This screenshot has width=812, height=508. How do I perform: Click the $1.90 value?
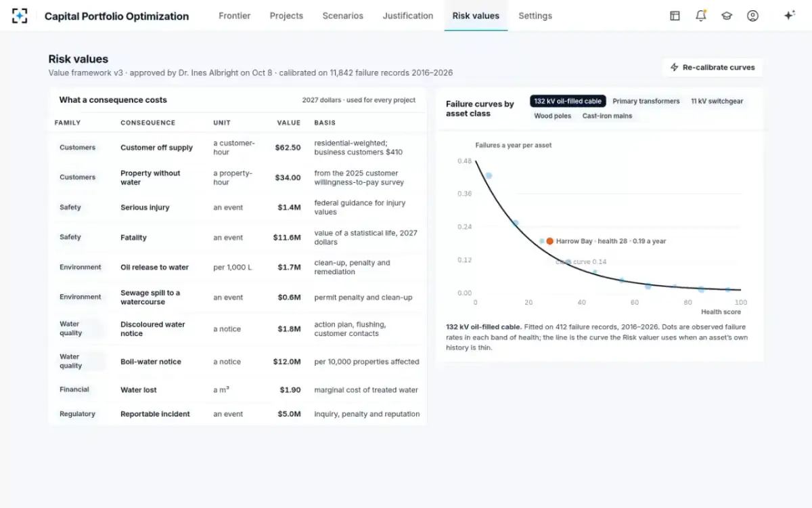coord(290,389)
